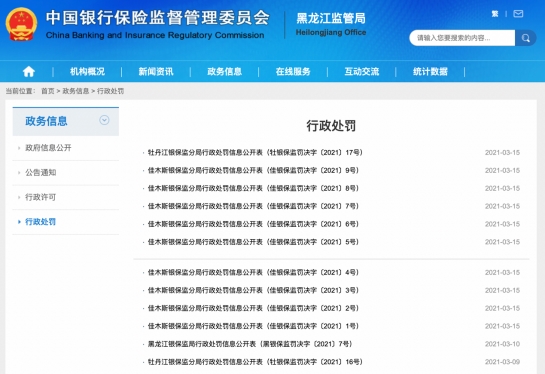The height and width of the screenshot is (374, 545).
Task: Click 行政处罚 in breadcrumb
Action: pos(110,91)
